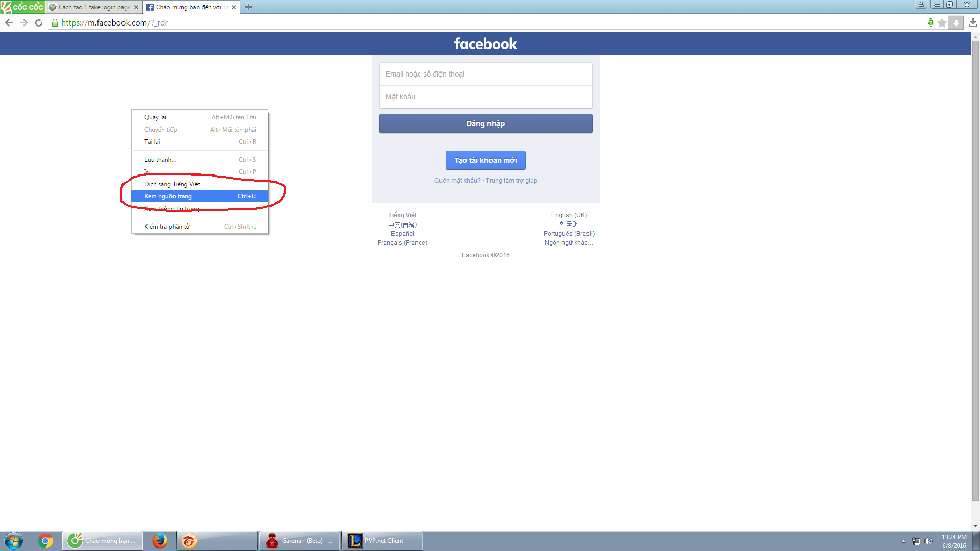Switch to Garena+ (Beta) taskbar window
The width and height of the screenshot is (980, 551).
(300, 541)
